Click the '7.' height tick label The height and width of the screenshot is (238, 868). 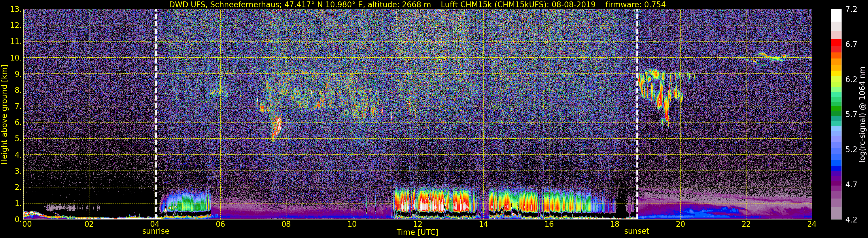click(x=18, y=107)
